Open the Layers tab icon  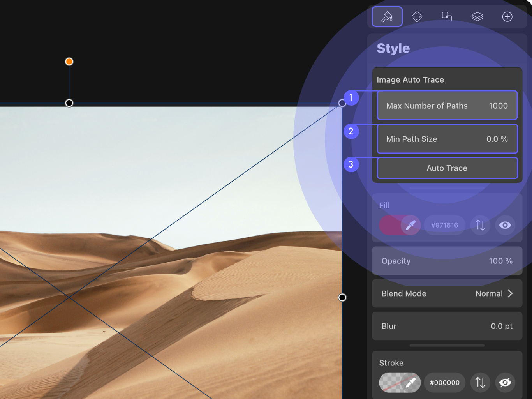(x=477, y=16)
